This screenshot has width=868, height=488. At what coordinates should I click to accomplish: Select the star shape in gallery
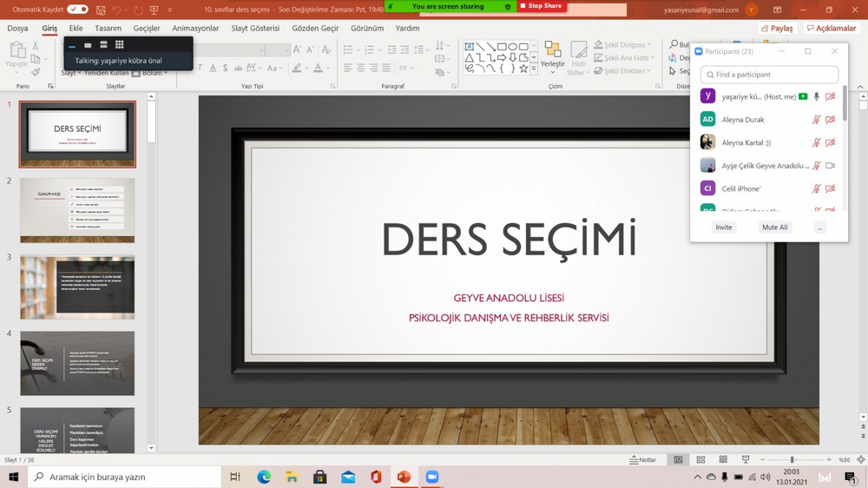523,68
